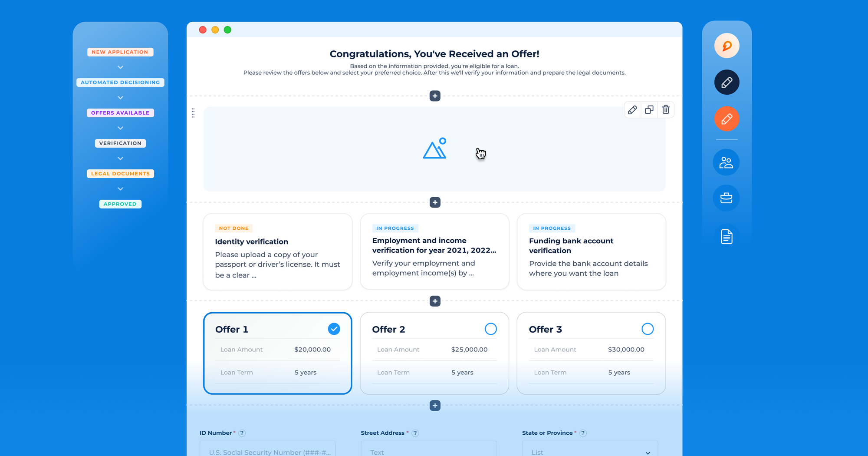Click IN PROGRESS badge on Employment card
Screen dimensions: 868x456
[395, 228]
